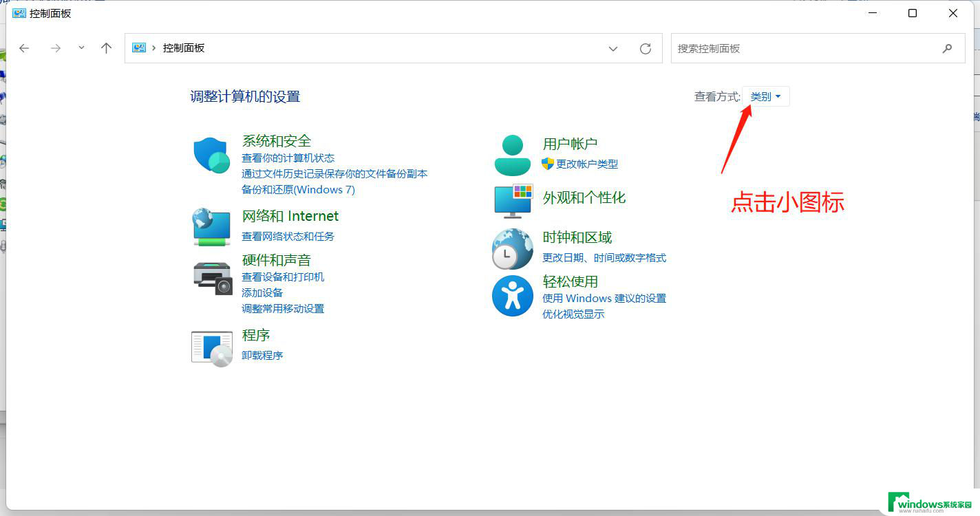Image resolution: width=980 pixels, height=516 pixels.
Task: Open the Ease of Access icon
Action: [513, 296]
